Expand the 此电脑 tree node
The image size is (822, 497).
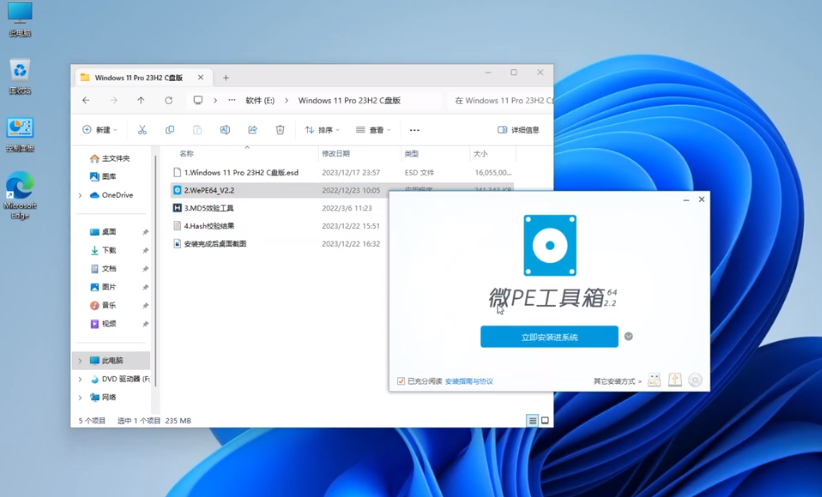coord(80,361)
